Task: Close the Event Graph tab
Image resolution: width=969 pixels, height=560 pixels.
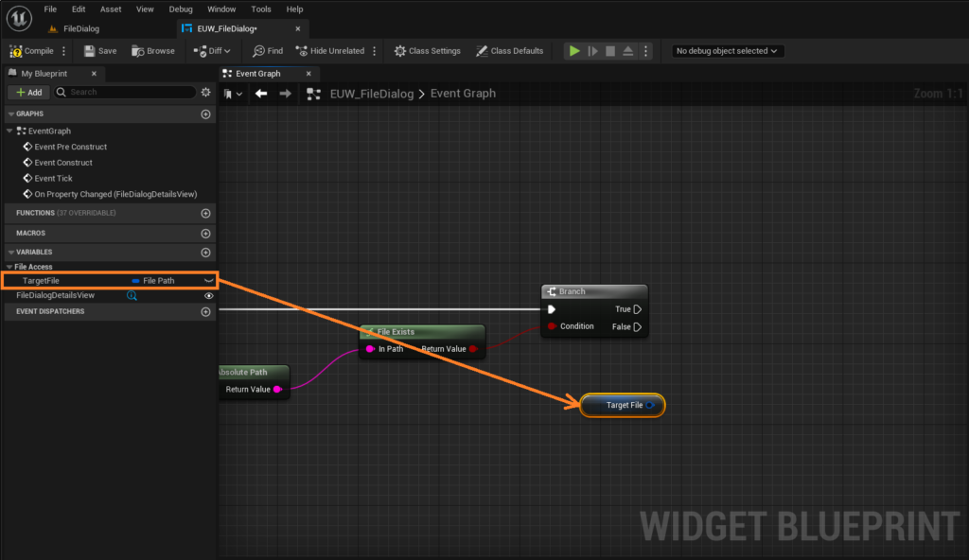Action: click(309, 74)
